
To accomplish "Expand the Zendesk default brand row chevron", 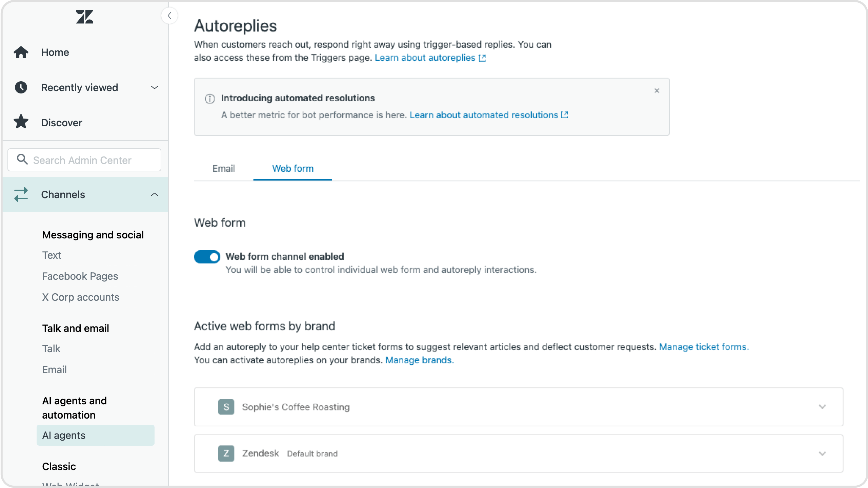I will pos(822,453).
